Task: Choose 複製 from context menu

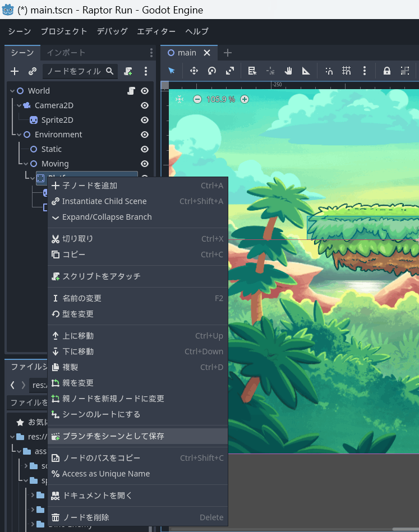Action: [137, 367]
